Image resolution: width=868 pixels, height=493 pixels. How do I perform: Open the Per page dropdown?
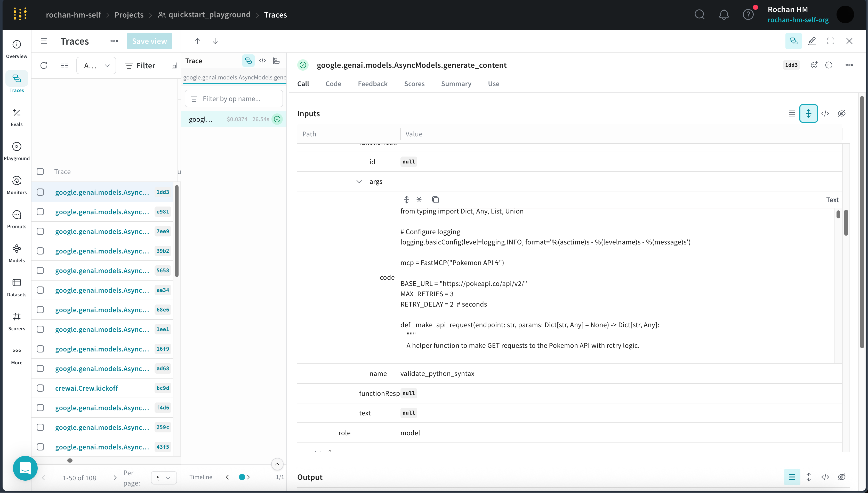[x=164, y=478]
